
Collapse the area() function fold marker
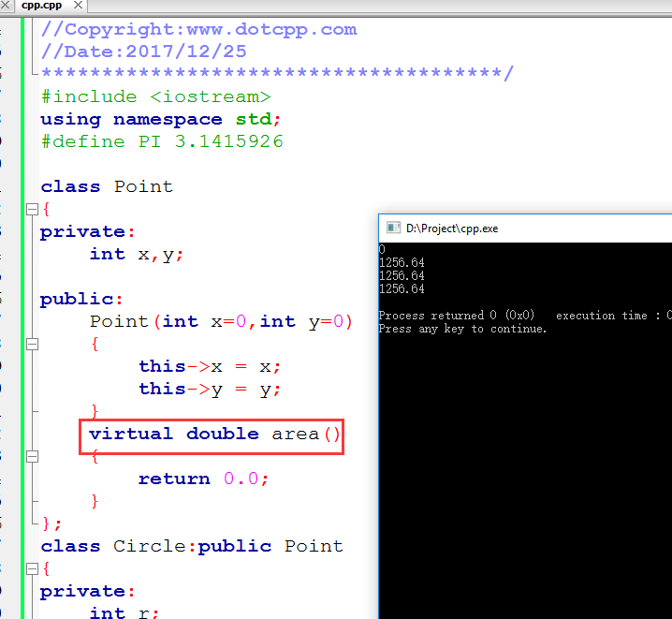[32, 456]
